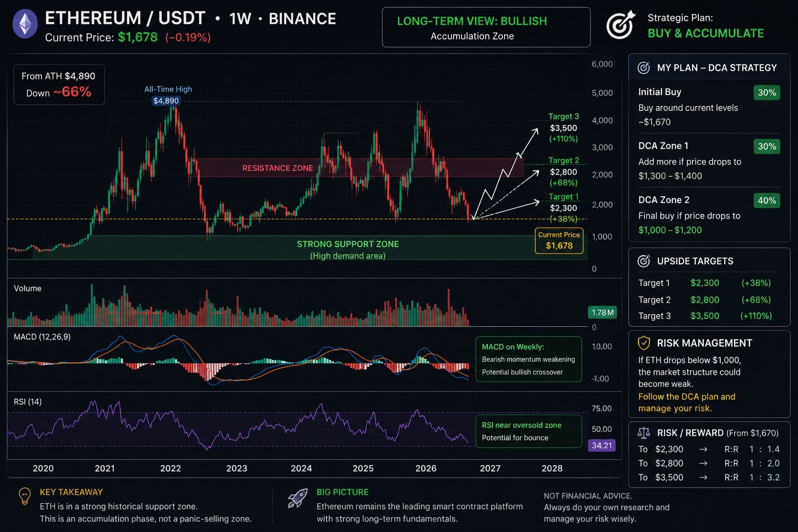Viewport: 798px width, 532px height.
Task: Click the 75.00 RSI axis label
Action: click(602, 408)
